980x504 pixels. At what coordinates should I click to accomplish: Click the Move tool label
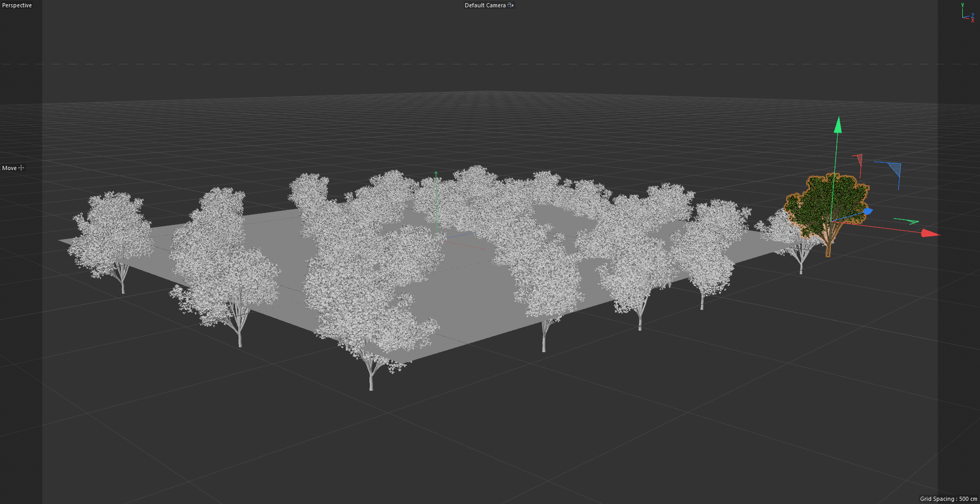point(9,168)
